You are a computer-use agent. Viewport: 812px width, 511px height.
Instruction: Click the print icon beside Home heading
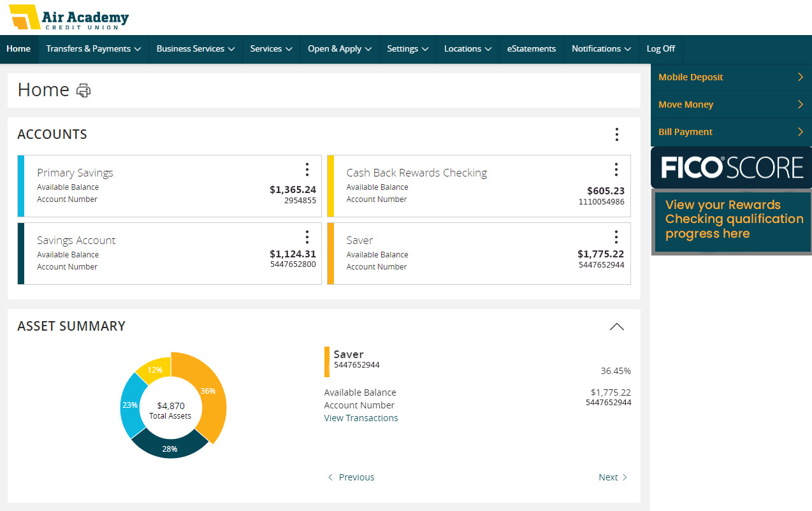[x=83, y=90]
